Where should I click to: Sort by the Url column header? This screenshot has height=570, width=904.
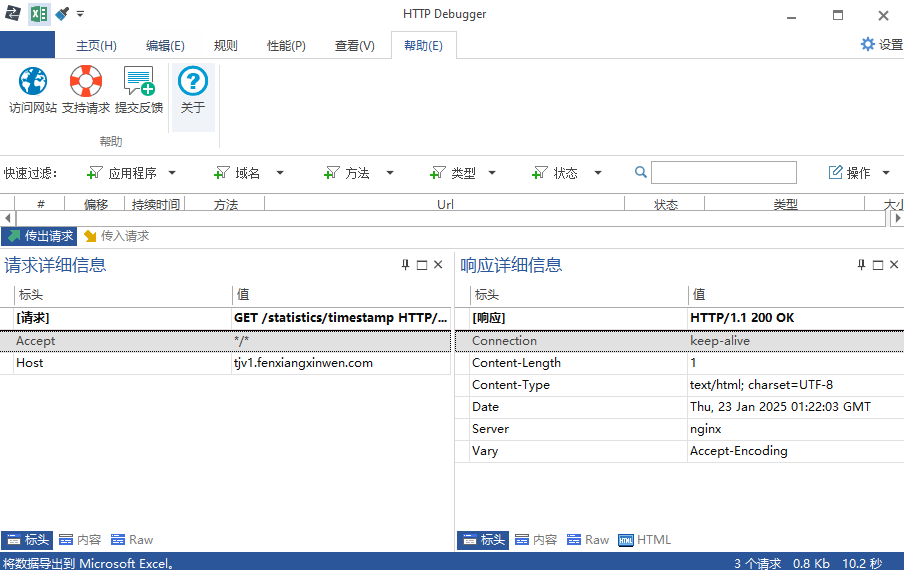point(445,203)
